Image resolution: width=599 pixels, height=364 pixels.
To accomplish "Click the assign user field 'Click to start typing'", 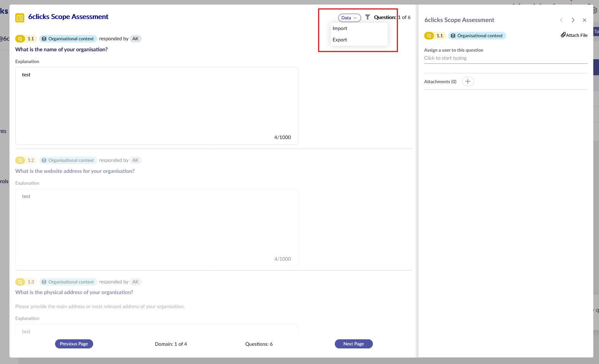I will pos(506,58).
